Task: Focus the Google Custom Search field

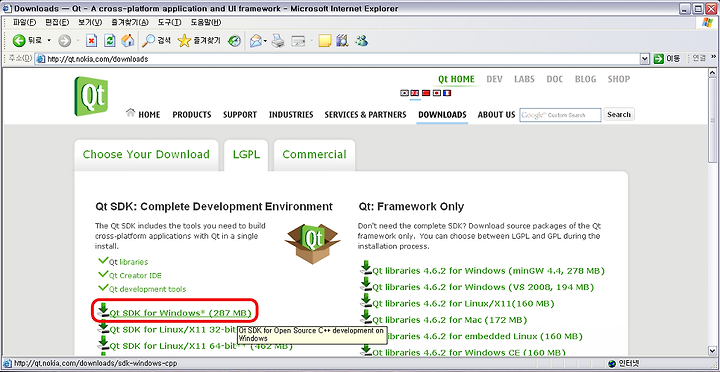Action: tap(560, 115)
